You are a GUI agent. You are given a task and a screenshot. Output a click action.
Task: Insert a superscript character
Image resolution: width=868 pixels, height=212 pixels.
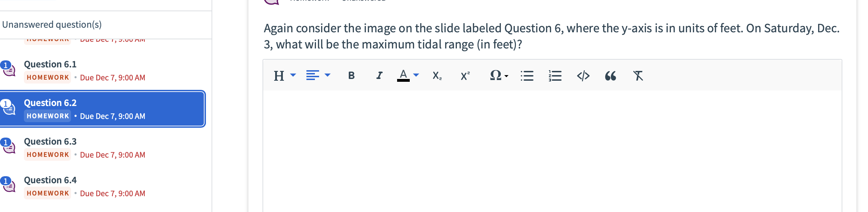click(465, 75)
